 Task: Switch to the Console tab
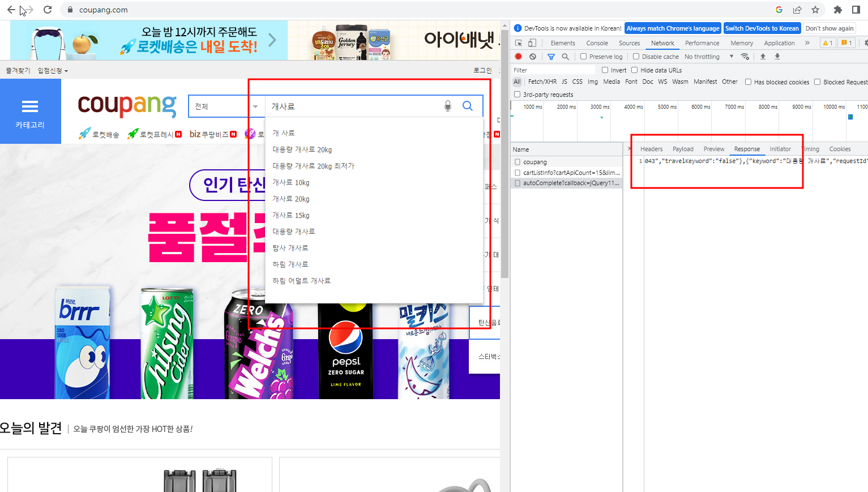pos(597,43)
